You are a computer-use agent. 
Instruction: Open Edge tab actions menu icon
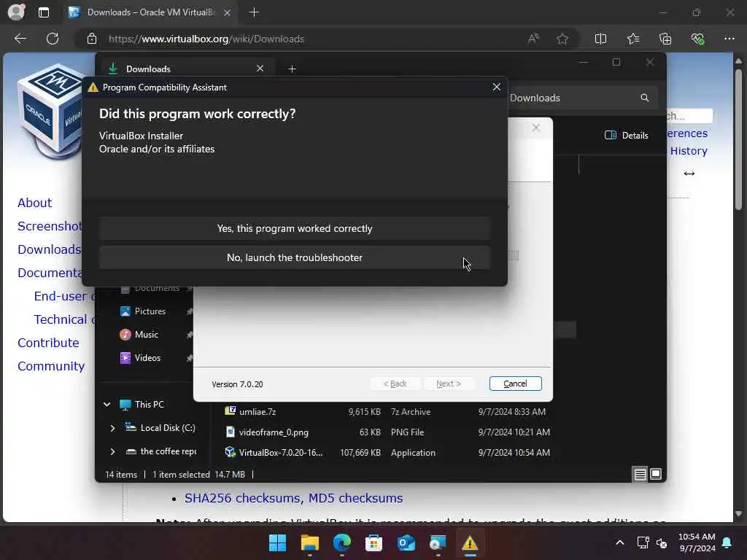(x=43, y=12)
